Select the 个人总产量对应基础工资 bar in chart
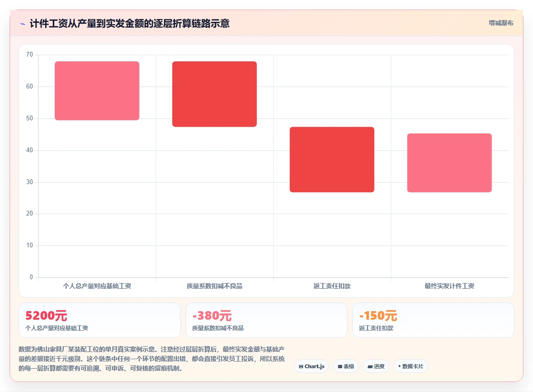Image resolution: width=533 pixels, height=392 pixels. (x=97, y=91)
